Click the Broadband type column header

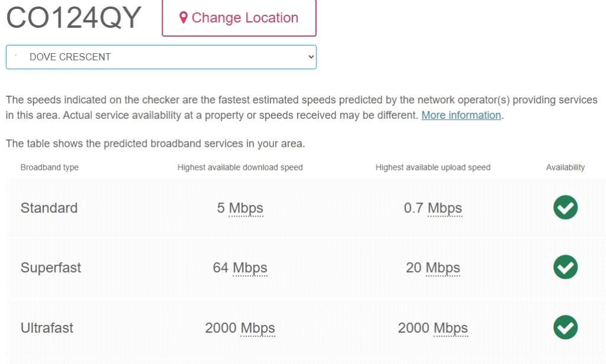pyautogui.click(x=49, y=167)
